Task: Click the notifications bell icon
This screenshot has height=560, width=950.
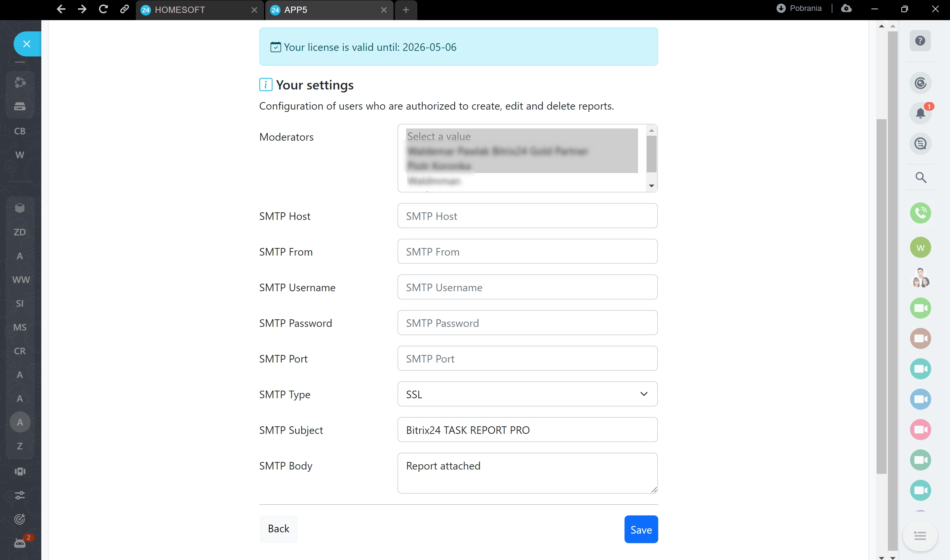Action: click(x=920, y=113)
